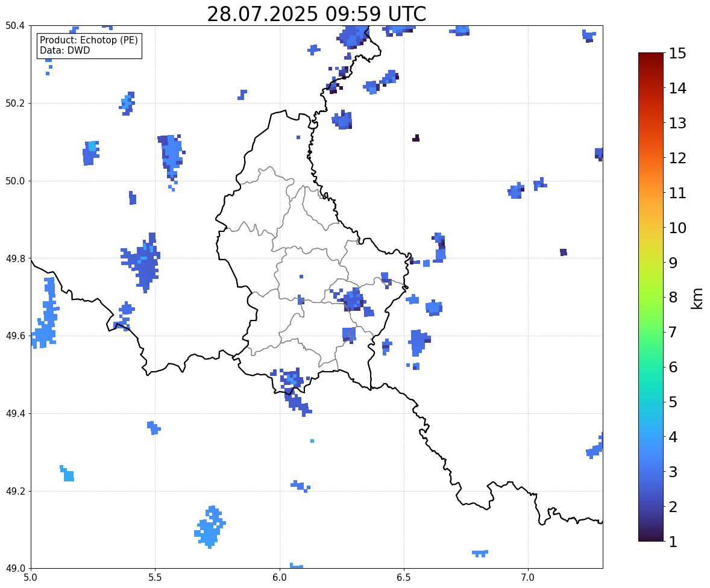Click latitude axis label "49.6"
710x588 pixels.
coord(15,336)
